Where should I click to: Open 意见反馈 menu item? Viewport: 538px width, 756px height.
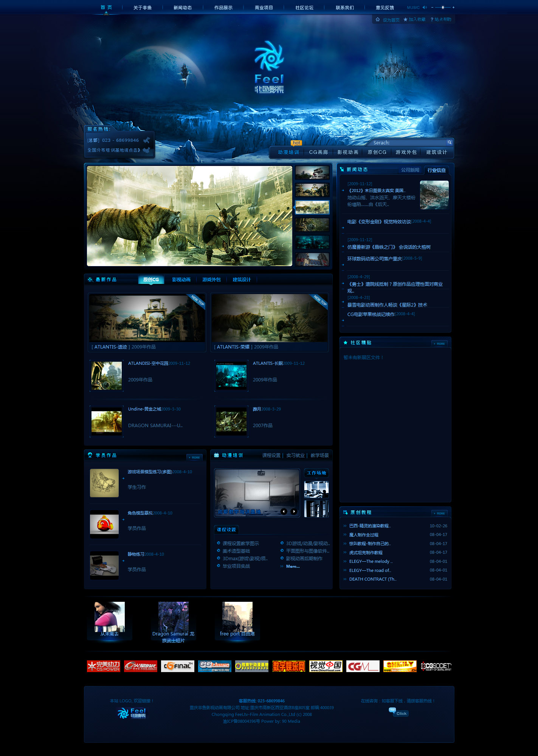pos(385,8)
